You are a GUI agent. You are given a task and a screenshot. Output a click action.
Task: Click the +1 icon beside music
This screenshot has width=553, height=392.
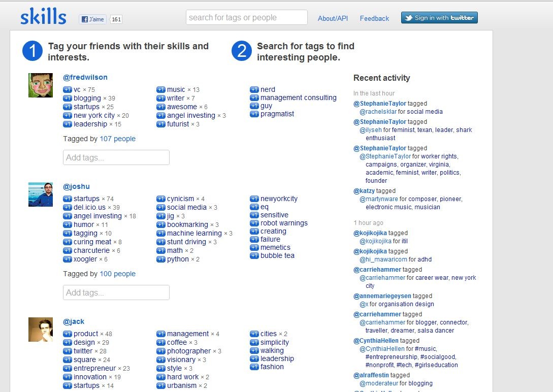(x=161, y=89)
